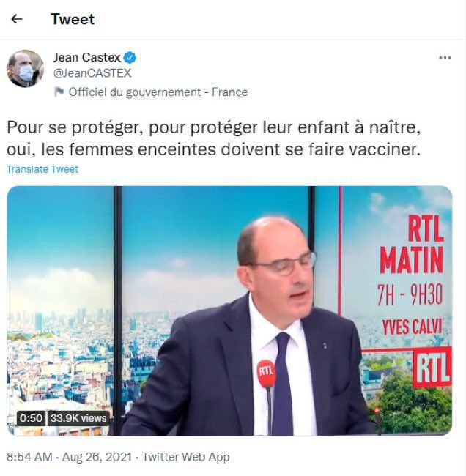
Task: Click the blue verified badge
Action: click(130, 57)
